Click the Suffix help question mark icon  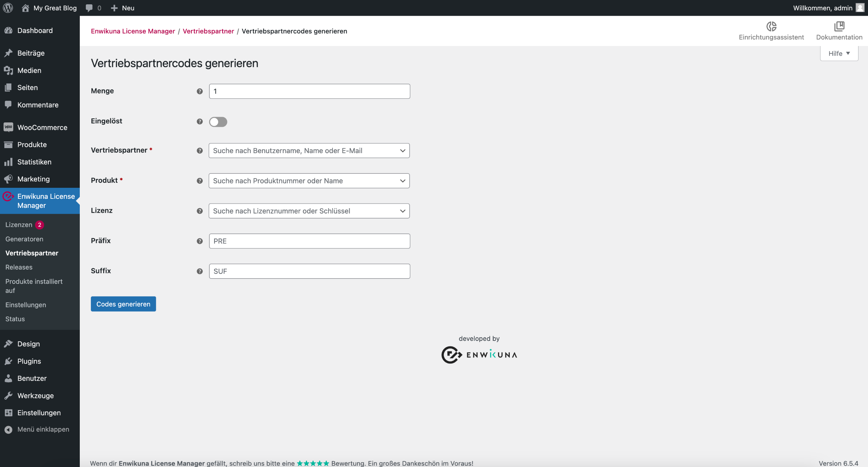[x=200, y=271]
